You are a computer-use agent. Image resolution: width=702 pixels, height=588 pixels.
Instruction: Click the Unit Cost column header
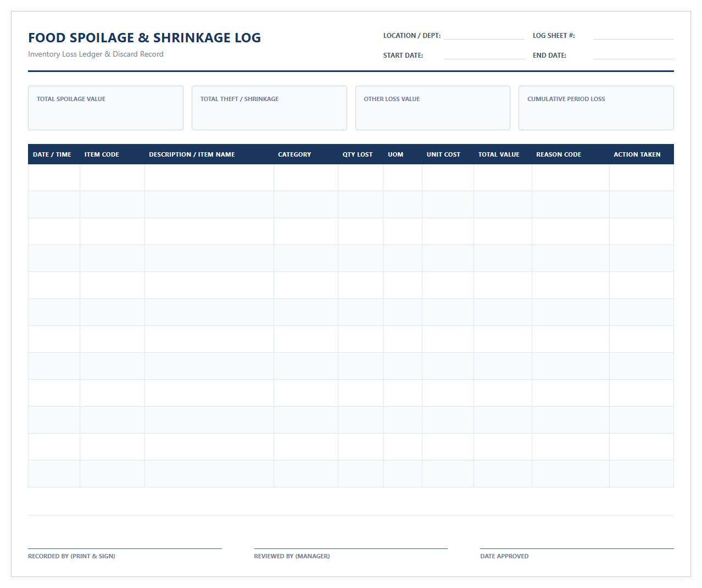click(448, 154)
